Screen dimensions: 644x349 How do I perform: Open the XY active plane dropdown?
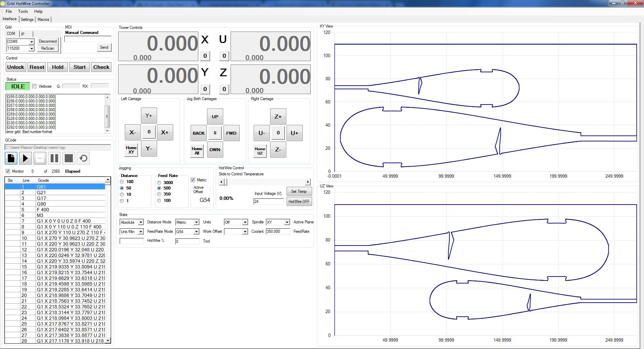(x=287, y=222)
